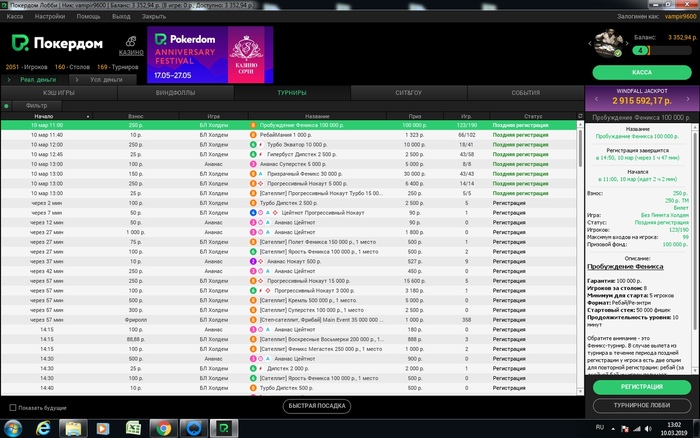Image resolution: width=700 pixels, height=438 pixels.
Task: Sort tournaments by Статус column
Action: [x=533, y=116]
